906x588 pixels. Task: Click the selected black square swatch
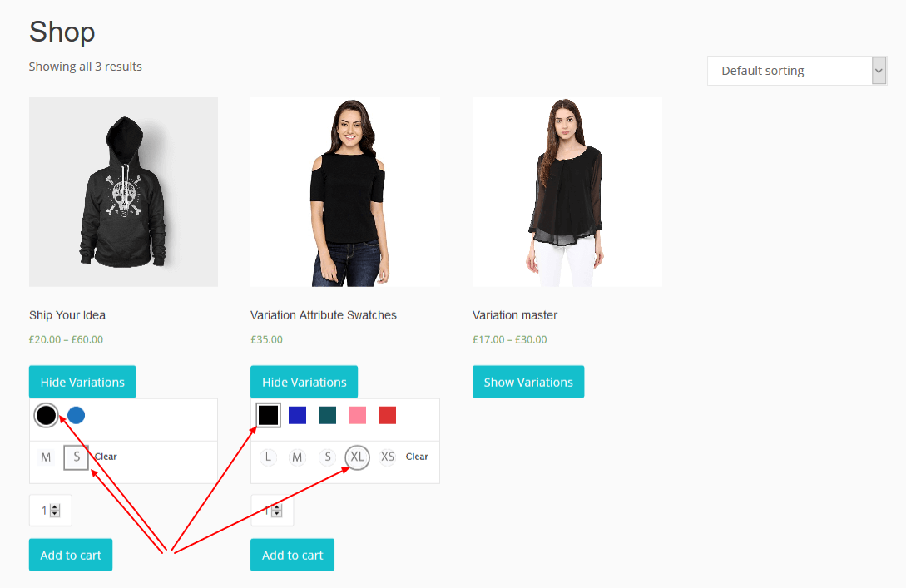point(267,415)
